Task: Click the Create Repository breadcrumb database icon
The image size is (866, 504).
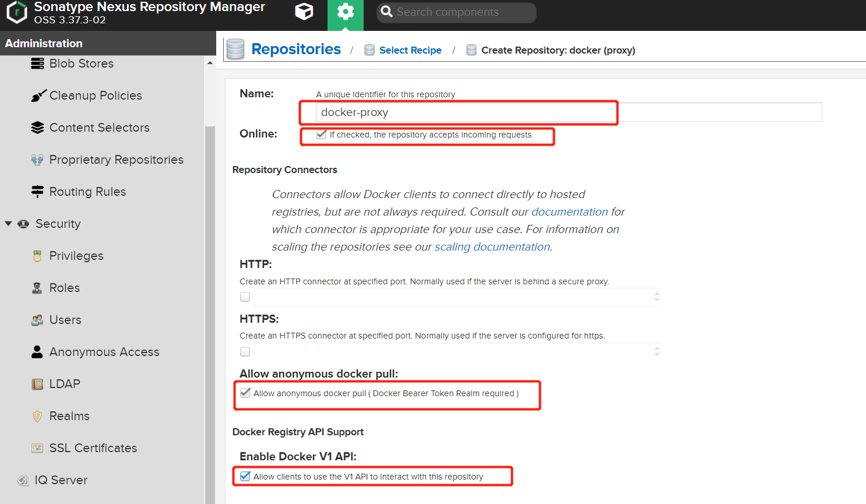Action: coord(471,50)
